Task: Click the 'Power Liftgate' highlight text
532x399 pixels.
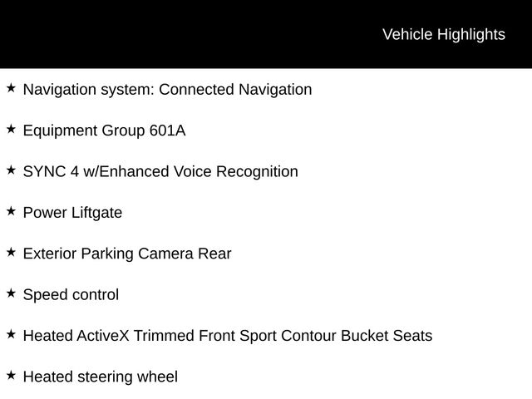Action: (72, 213)
